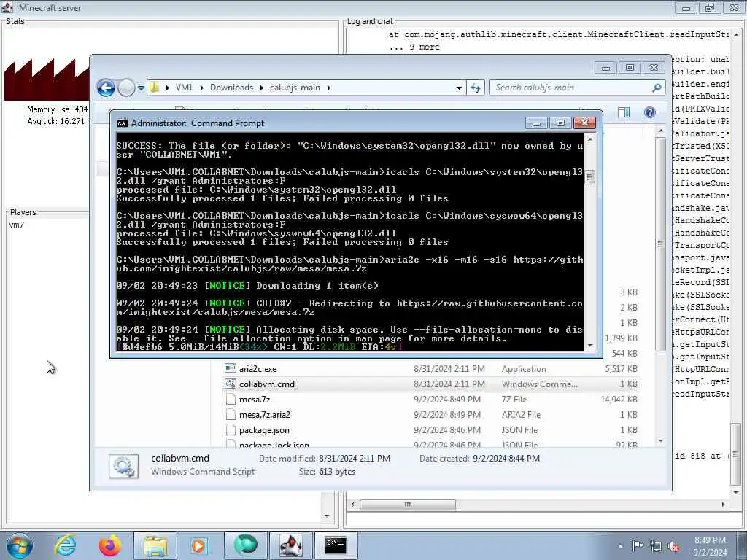The width and height of the screenshot is (747, 560).
Task: Open the recent locations dropdown beside Forward
Action: pos(141,88)
